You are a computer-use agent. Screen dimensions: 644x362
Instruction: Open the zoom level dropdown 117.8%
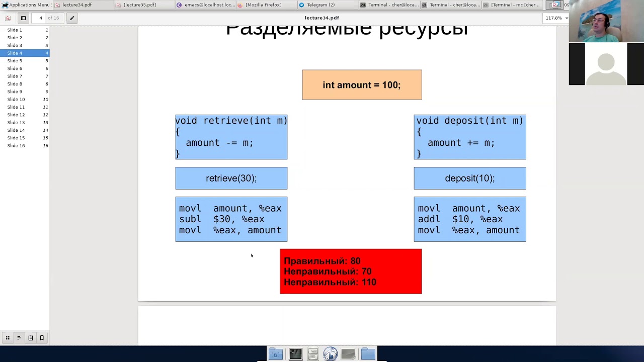pos(556,18)
